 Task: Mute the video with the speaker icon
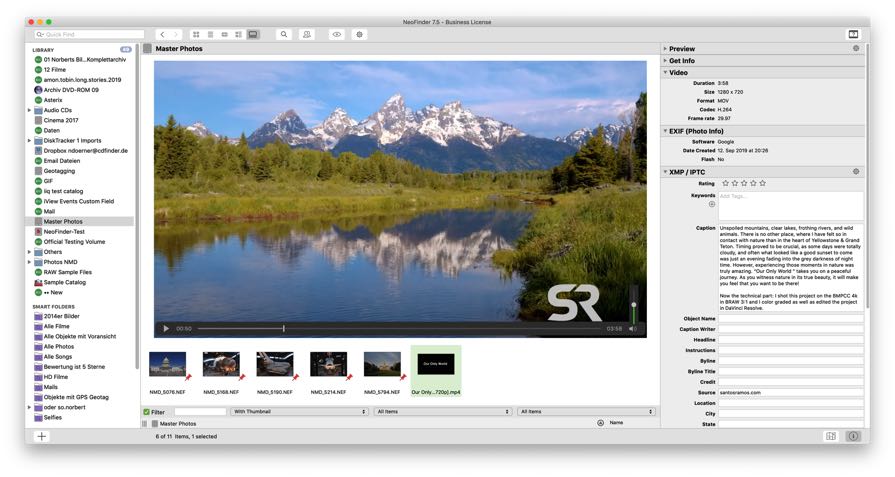pyautogui.click(x=632, y=328)
